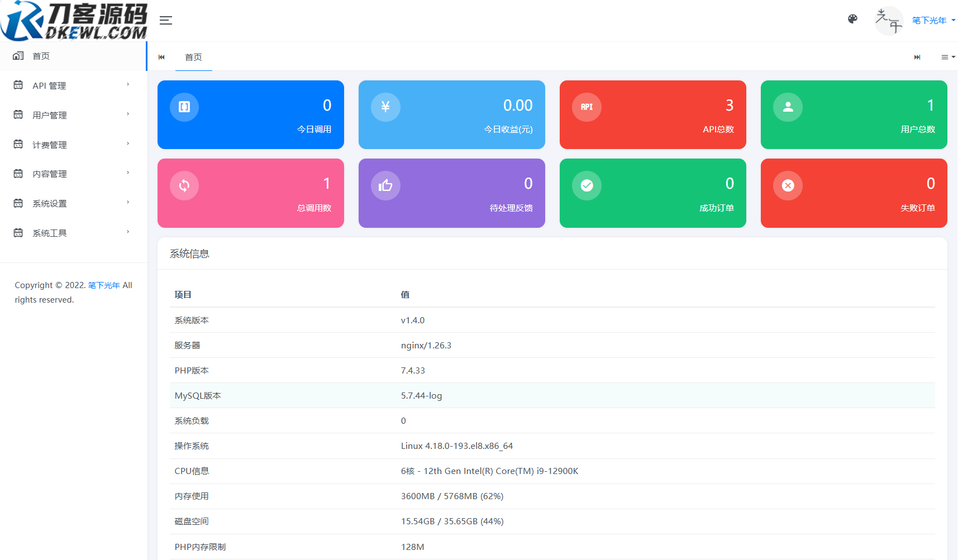Expand the 用户管理 menu
The height and width of the screenshot is (560, 958).
point(50,114)
